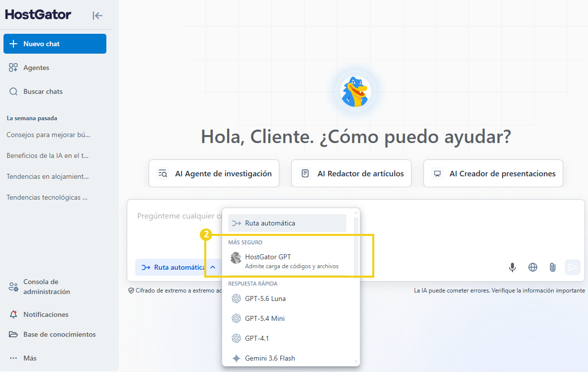Click the presentation creator screen icon
The width and height of the screenshot is (588, 372).
(437, 173)
